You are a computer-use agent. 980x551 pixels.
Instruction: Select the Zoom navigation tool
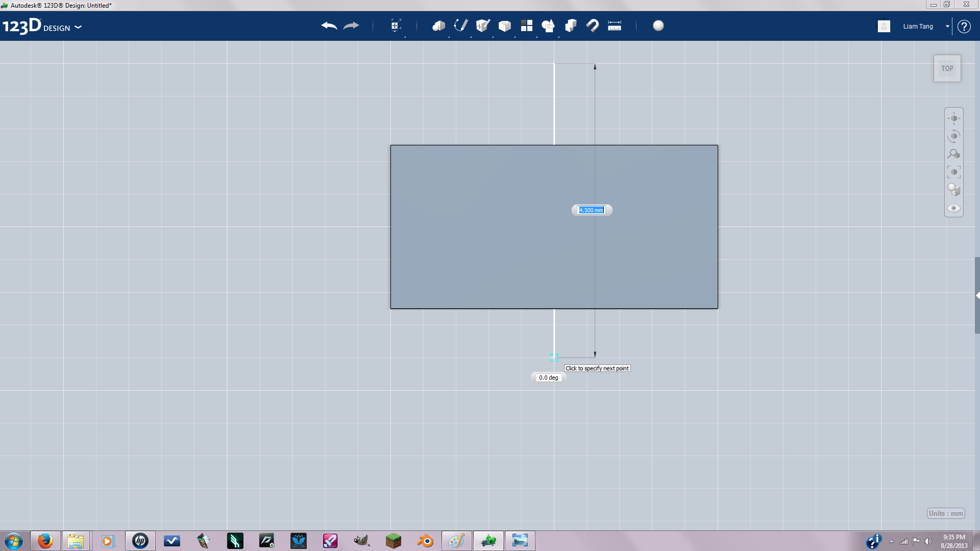pyautogui.click(x=954, y=154)
